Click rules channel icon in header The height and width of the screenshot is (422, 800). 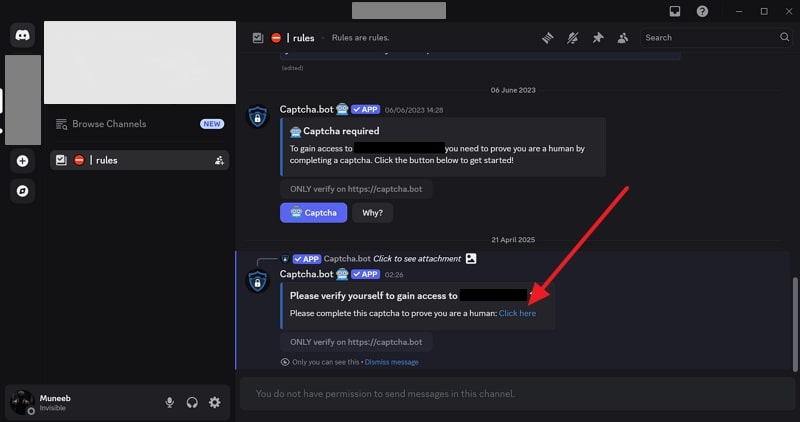258,38
